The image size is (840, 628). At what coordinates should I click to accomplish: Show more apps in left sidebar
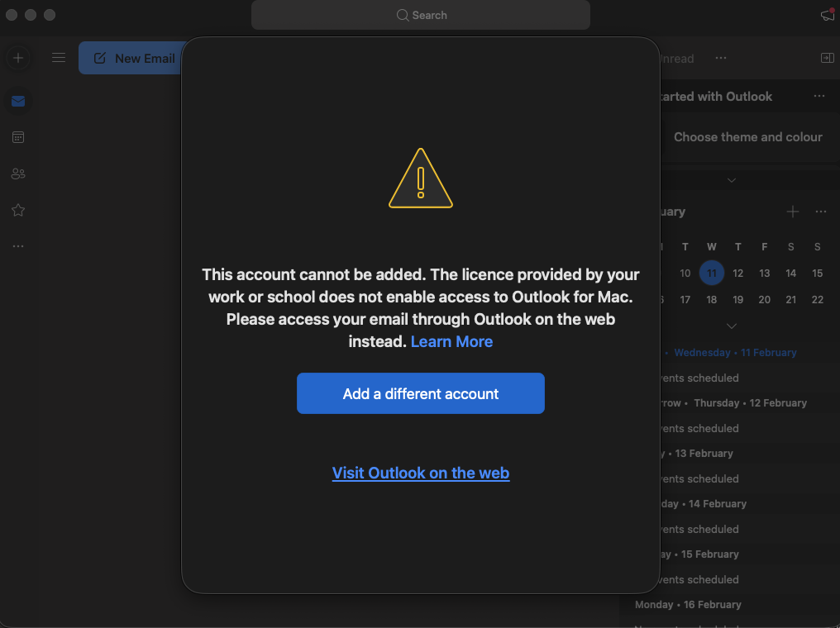tap(18, 246)
